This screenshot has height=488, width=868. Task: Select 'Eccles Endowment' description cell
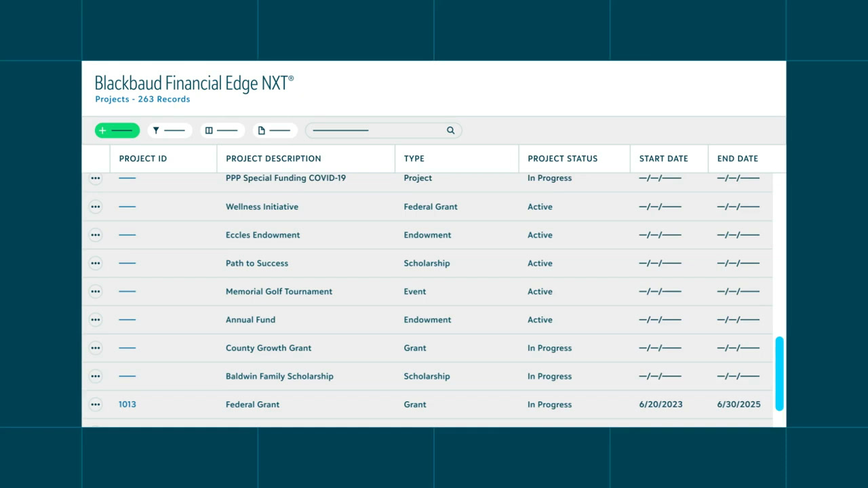point(262,235)
